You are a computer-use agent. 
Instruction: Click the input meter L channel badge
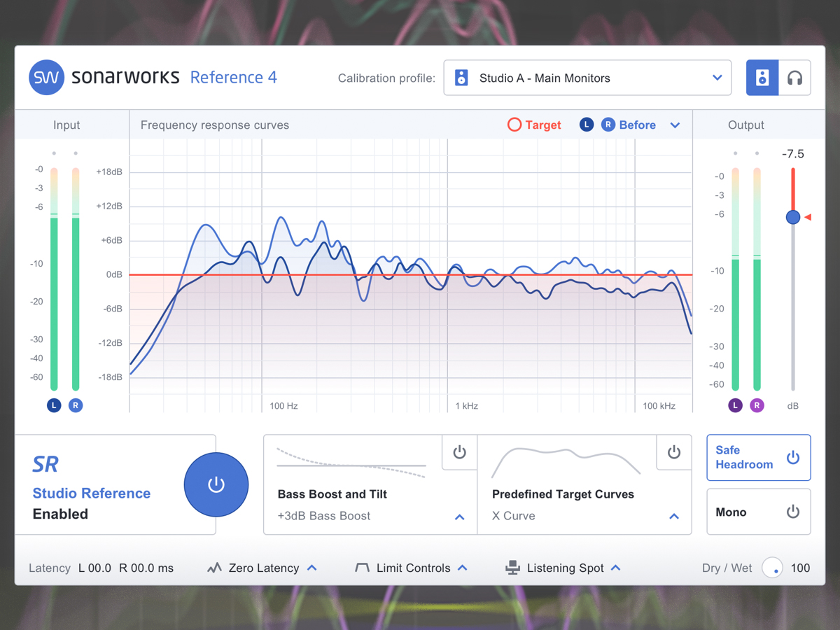click(54, 405)
